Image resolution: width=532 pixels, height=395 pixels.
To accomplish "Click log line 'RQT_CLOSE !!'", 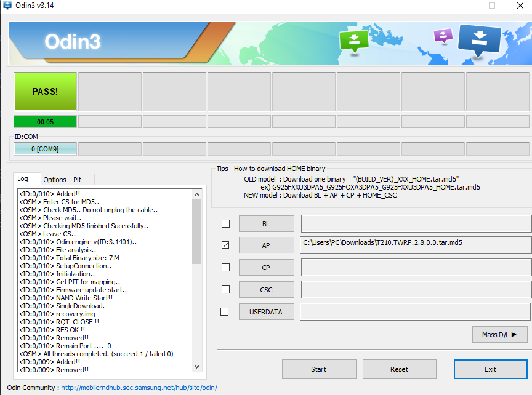I will [59, 322].
